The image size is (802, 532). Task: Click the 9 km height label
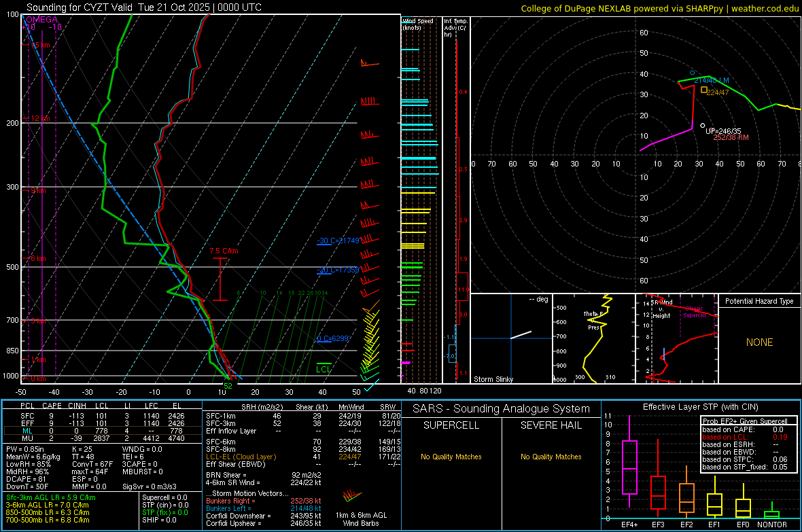click(38, 190)
